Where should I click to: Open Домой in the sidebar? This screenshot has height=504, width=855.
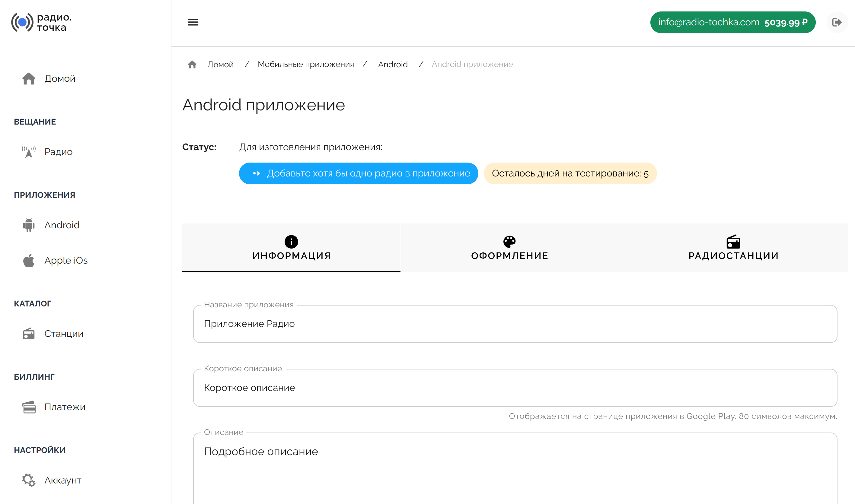click(x=60, y=79)
